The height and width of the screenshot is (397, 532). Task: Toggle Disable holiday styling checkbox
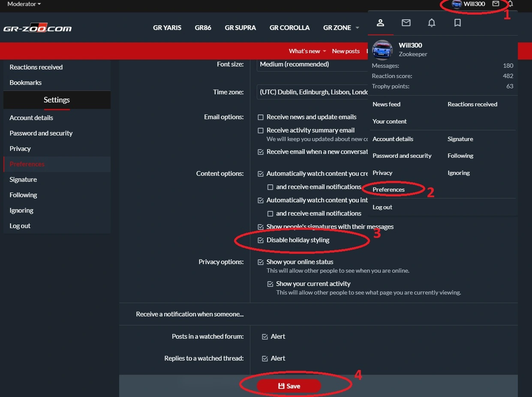click(x=261, y=240)
